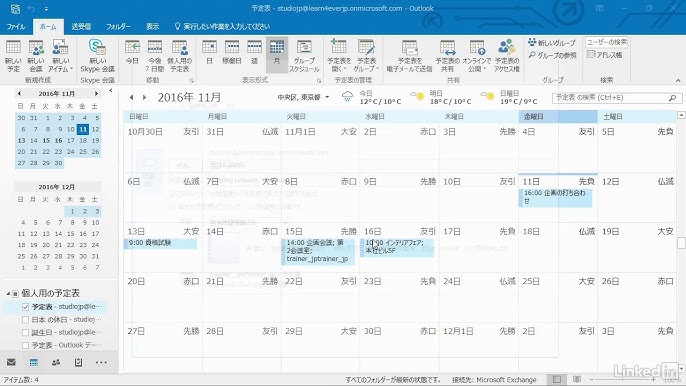Go forward one month in main calendar

coord(144,97)
